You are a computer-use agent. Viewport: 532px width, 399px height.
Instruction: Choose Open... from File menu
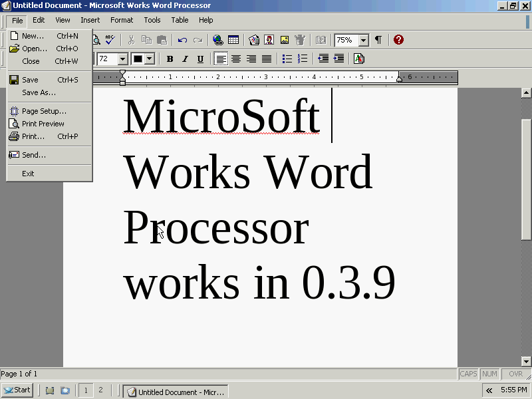tap(49, 49)
